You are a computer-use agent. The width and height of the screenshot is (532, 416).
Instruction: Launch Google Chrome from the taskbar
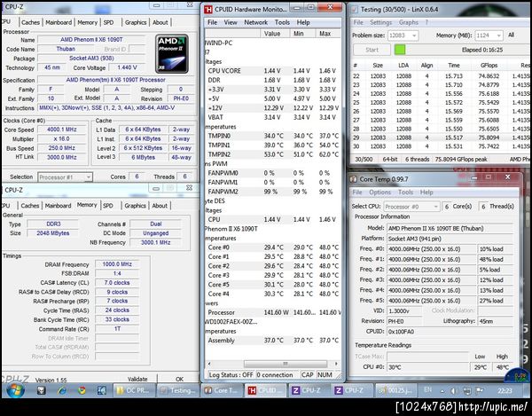(x=82, y=390)
